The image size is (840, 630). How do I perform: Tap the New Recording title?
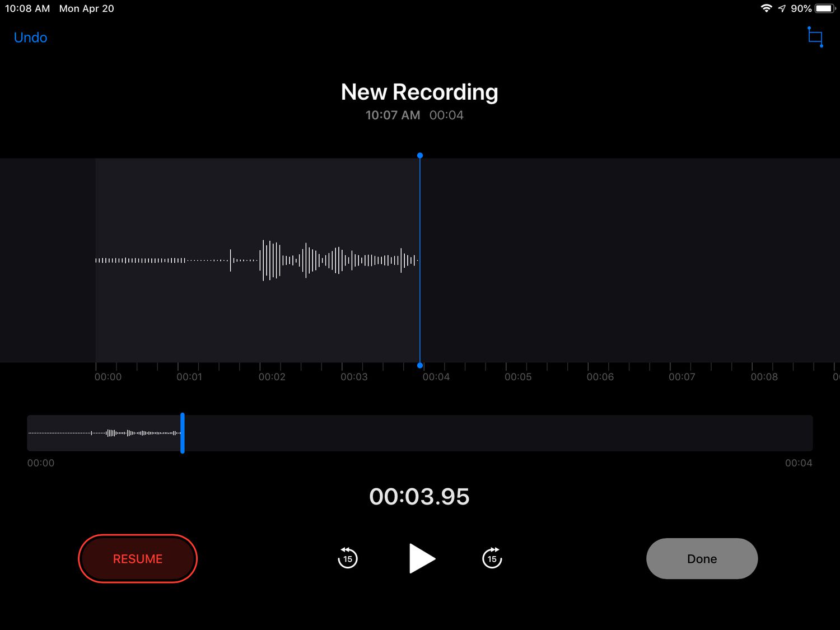click(x=419, y=92)
